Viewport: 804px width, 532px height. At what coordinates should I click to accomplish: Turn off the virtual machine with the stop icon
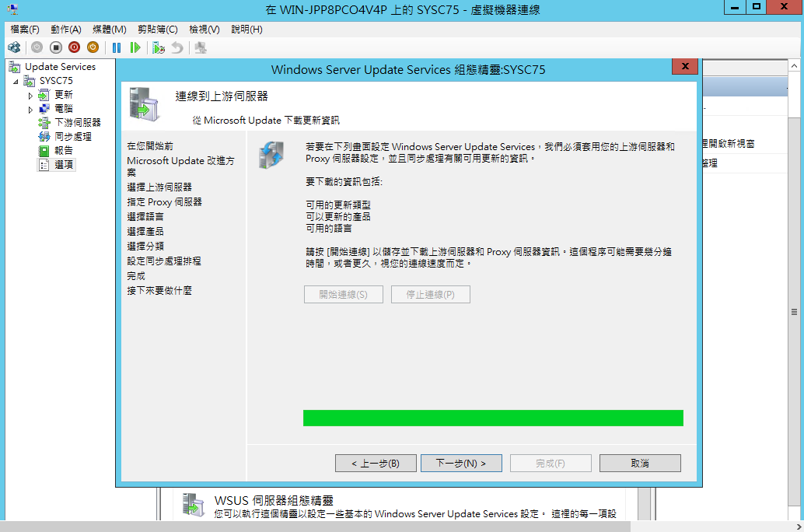click(56, 47)
